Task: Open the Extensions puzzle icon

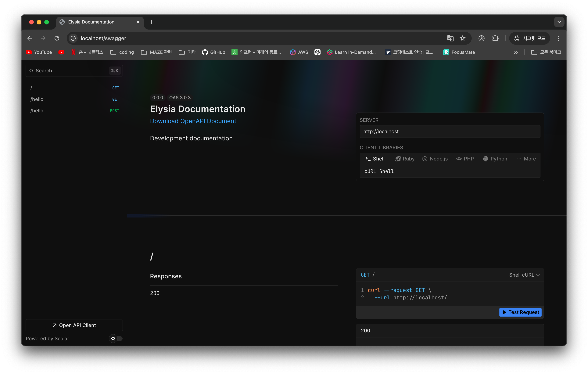Action: coord(495,38)
